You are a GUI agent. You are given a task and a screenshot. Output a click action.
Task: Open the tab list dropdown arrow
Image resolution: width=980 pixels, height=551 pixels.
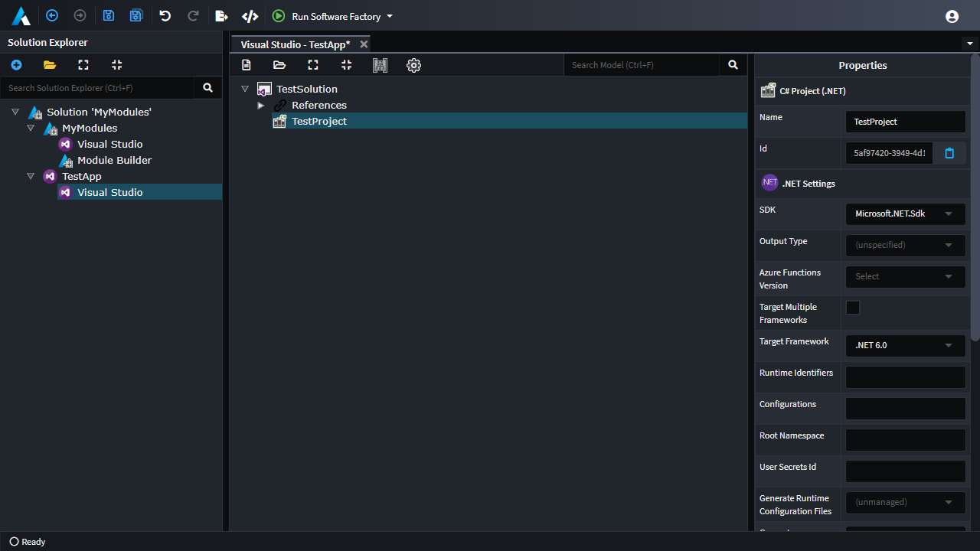click(x=970, y=44)
